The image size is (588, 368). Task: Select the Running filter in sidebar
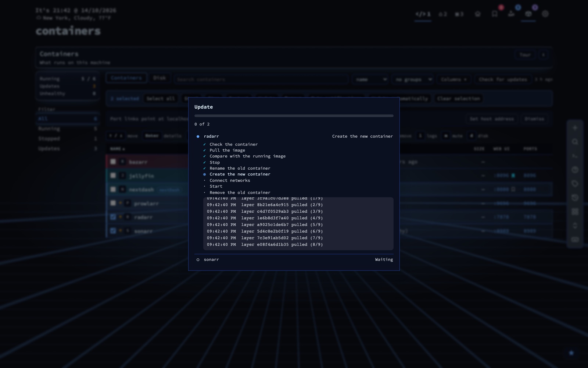(68, 129)
